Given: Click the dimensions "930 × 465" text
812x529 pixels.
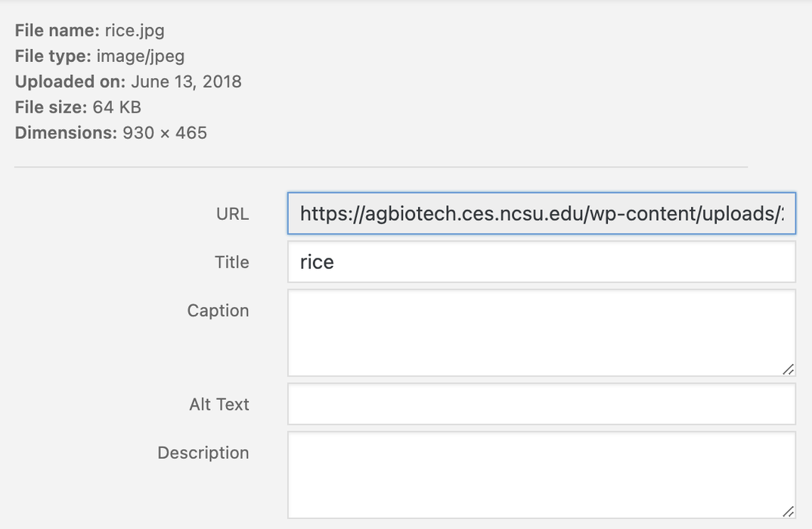Looking at the screenshot, I should (x=163, y=132).
